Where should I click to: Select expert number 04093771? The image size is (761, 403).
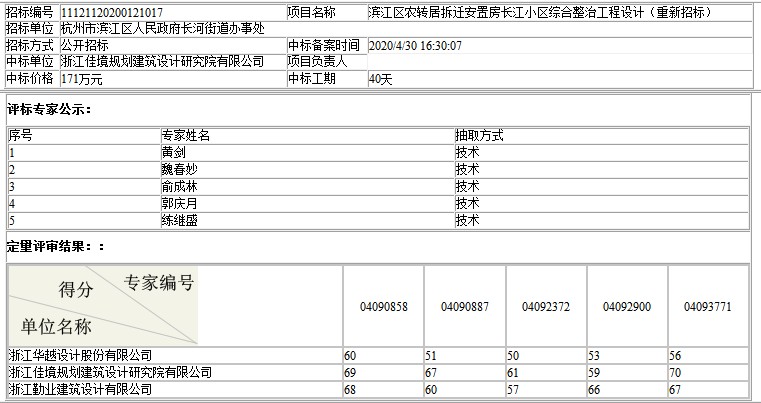pyautogui.click(x=708, y=307)
